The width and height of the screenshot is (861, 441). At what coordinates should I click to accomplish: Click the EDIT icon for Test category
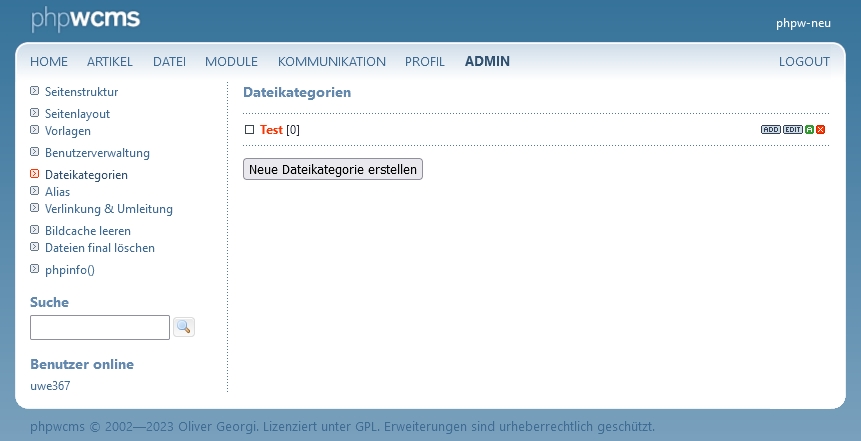(x=792, y=130)
